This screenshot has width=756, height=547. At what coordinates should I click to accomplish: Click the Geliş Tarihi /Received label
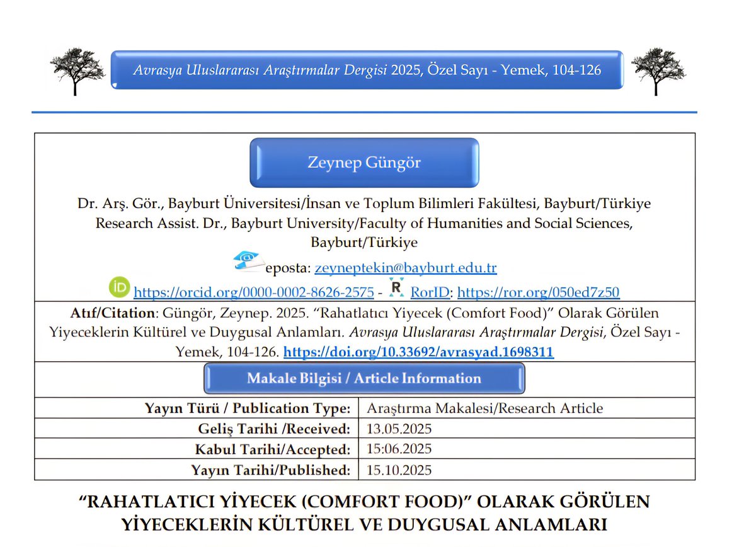pos(273,429)
